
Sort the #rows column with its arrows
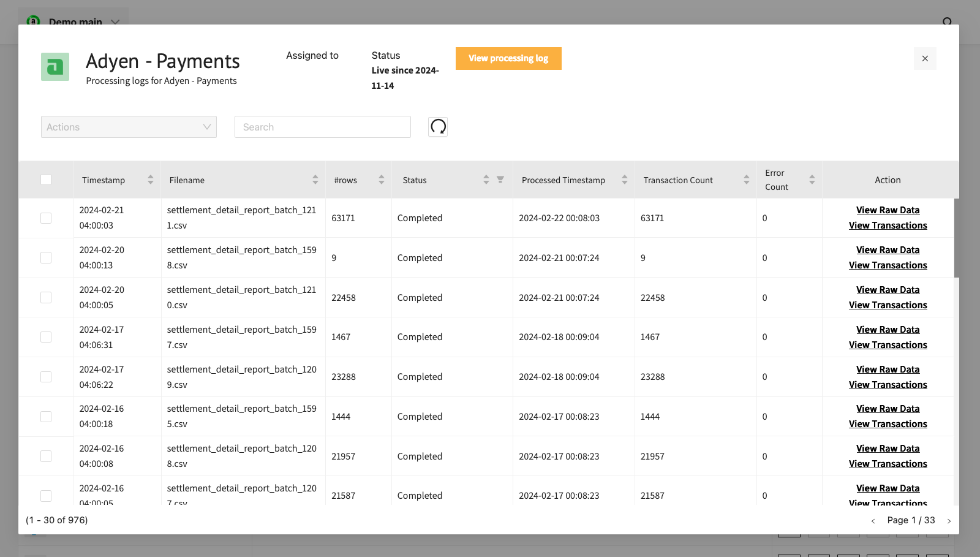pyautogui.click(x=381, y=180)
